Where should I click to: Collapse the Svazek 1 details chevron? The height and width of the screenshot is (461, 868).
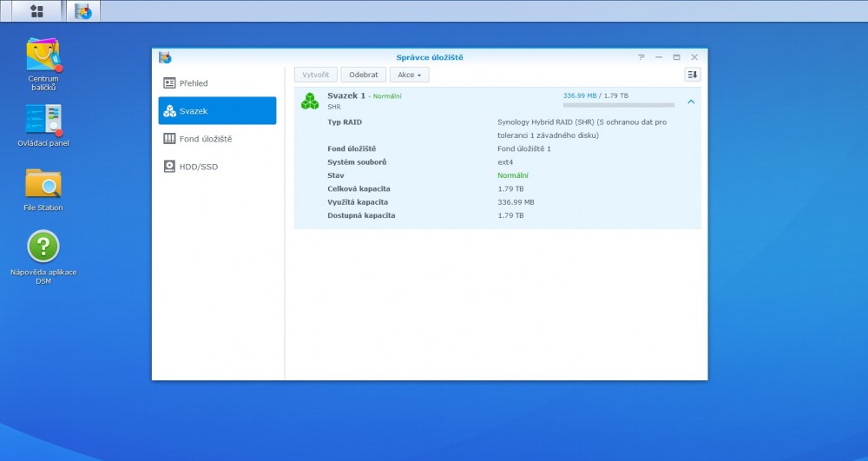point(691,102)
